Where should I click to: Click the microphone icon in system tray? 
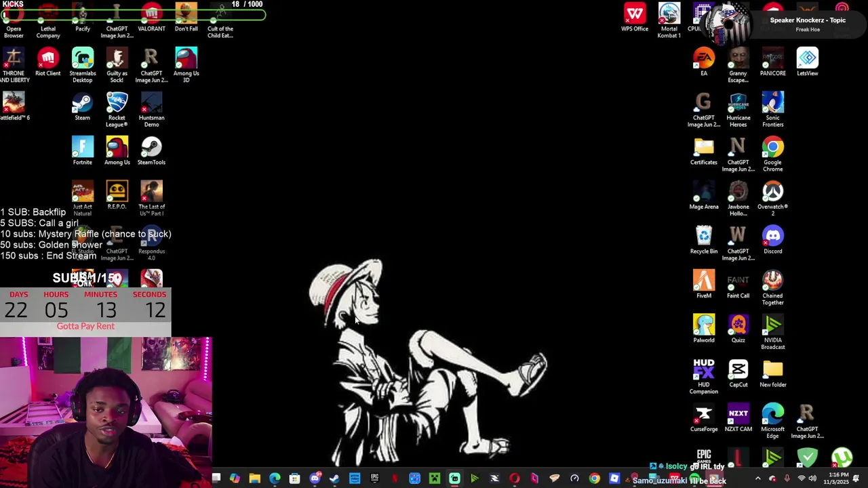point(787,479)
